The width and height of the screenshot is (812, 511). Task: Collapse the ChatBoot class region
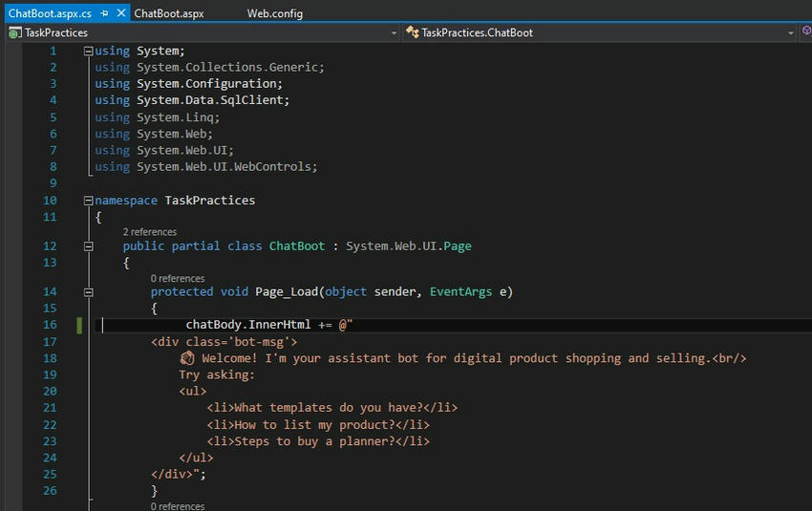89,246
